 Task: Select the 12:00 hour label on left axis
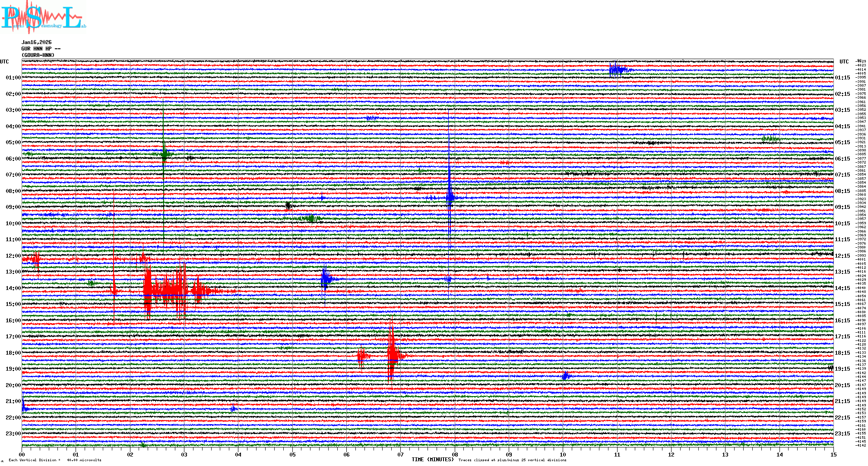[x=13, y=256]
